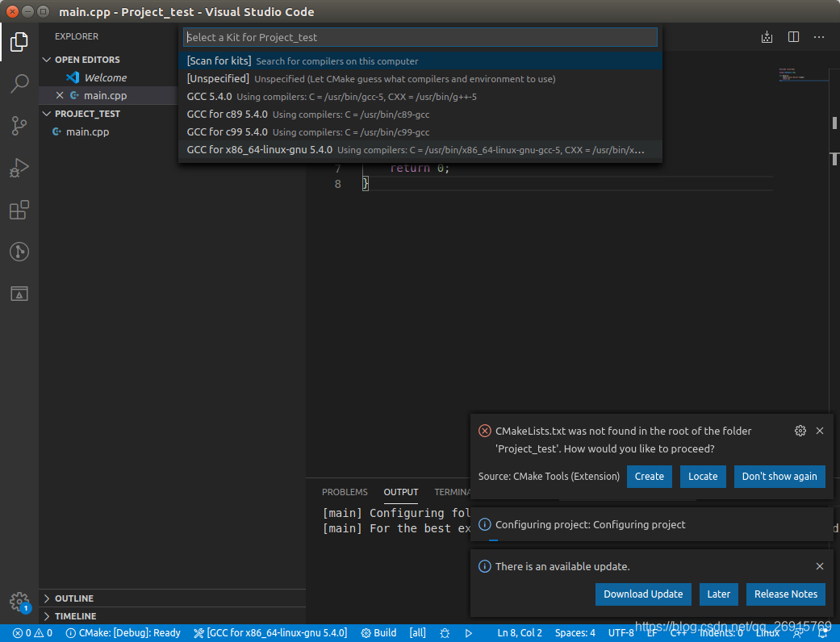Click the editor minimap code preview
The image size is (840, 642).
803,75
